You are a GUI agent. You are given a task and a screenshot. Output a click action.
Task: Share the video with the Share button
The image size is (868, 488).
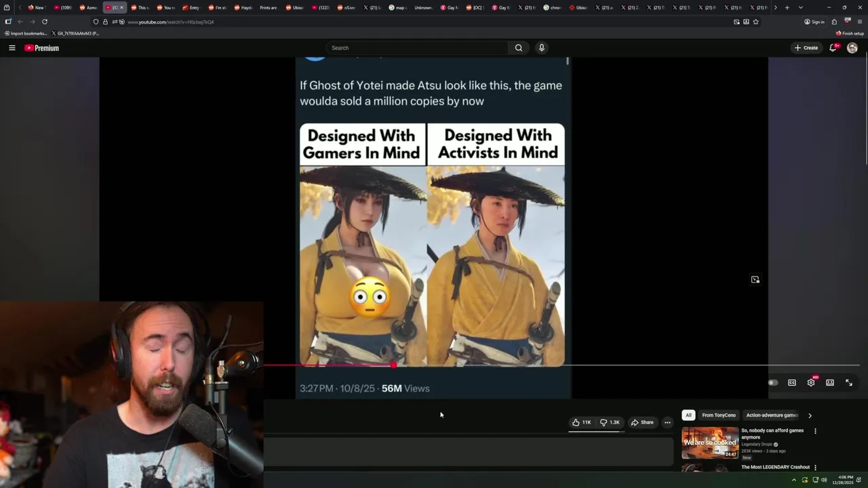(x=642, y=422)
